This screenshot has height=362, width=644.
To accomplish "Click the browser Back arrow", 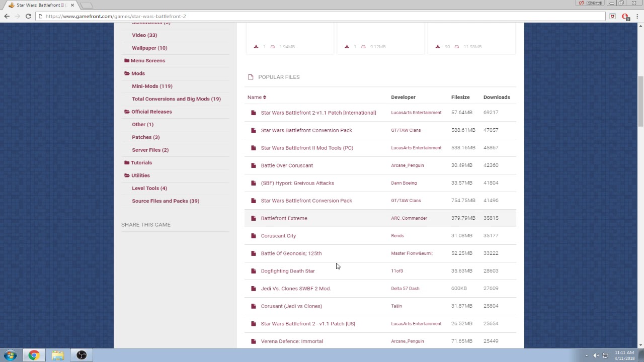I will pos(7,16).
